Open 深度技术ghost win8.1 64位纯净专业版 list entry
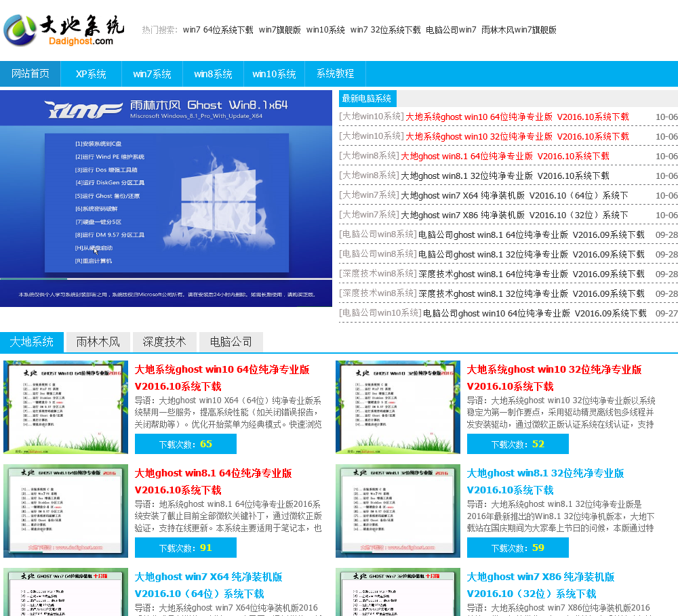 click(531, 274)
